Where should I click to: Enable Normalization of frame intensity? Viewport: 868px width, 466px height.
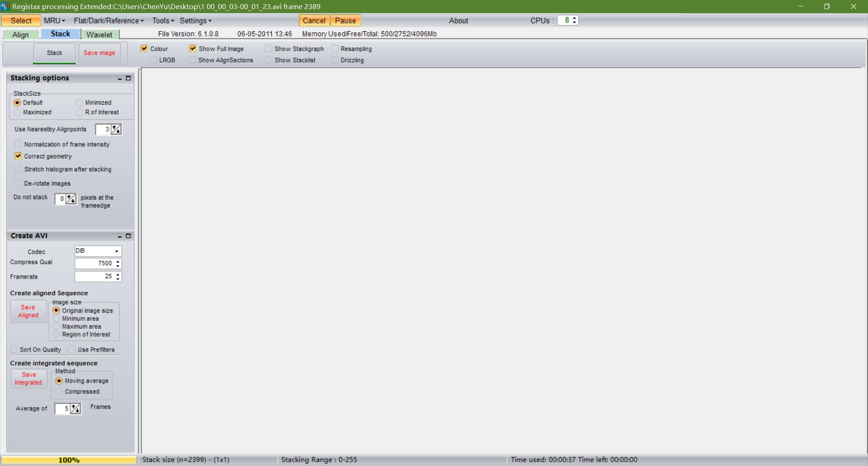tap(18, 144)
